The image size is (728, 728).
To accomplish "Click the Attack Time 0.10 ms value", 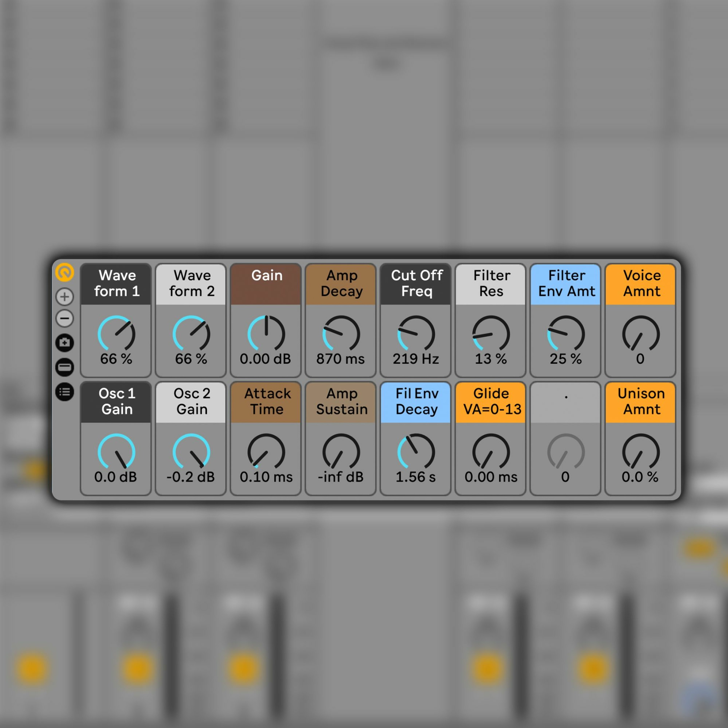I will 266,477.
